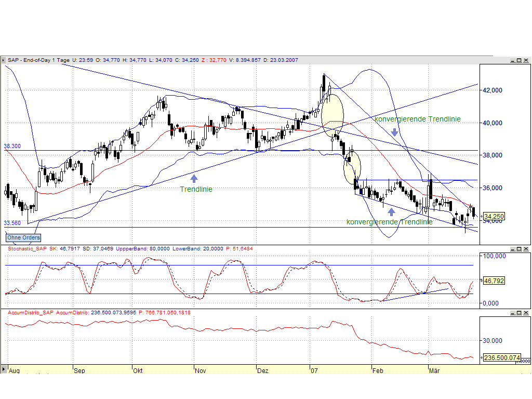
Task: Maximize the Stochastic_SAP indicator panel
Action: click(518, 249)
